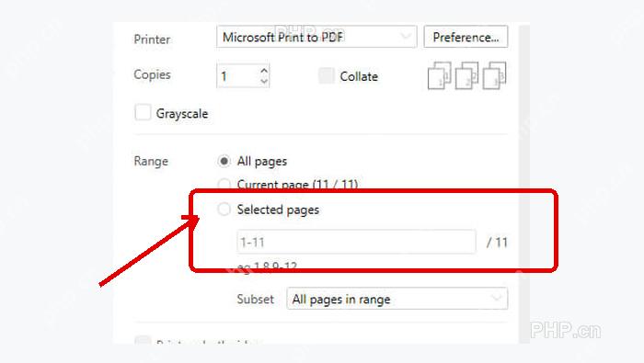This screenshot has width=644, height=363.
Task: Click the vertical scrollbar of the print dialog
Action: [x=524, y=184]
